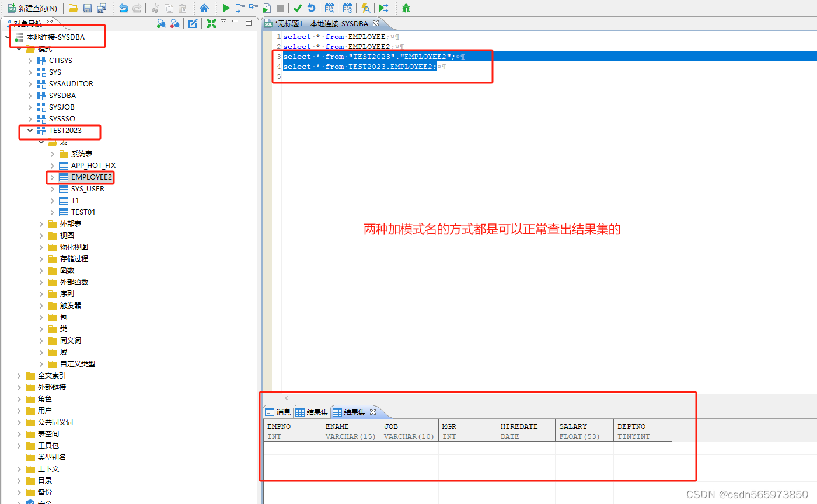Expand the SYSAUDITOR schema

(30, 84)
